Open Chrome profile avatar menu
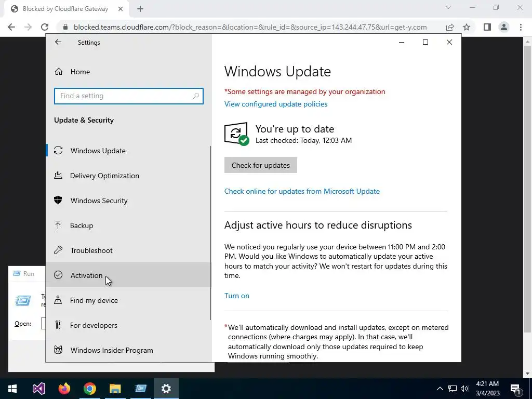Image resolution: width=532 pixels, height=399 pixels. (x=504, y=27)
